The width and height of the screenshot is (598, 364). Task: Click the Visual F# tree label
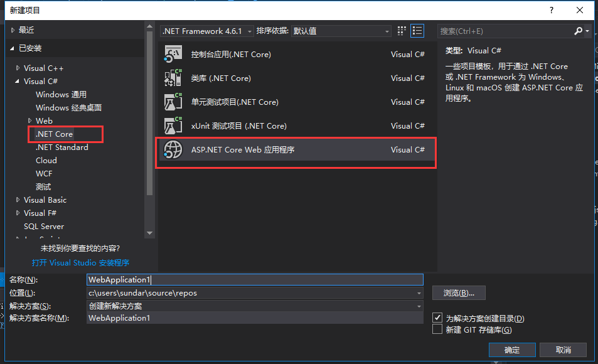(x=40, y=213)
